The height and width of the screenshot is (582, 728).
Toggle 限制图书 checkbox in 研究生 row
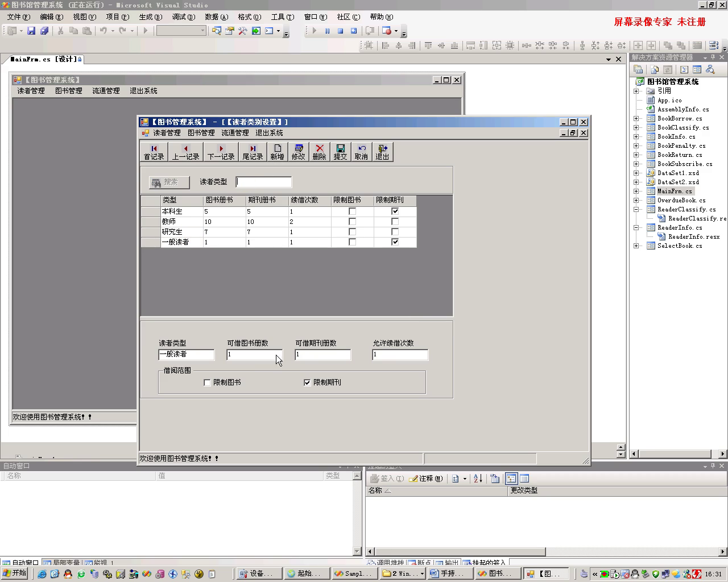point(352,232)
